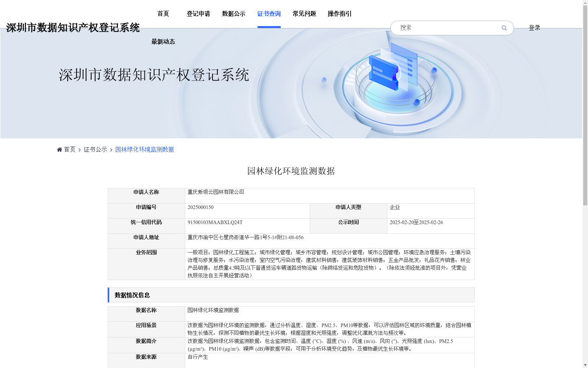Click the 申请人类型 label cell
The width and height of the screenshot is (588, 368).
tap(348, 211)
